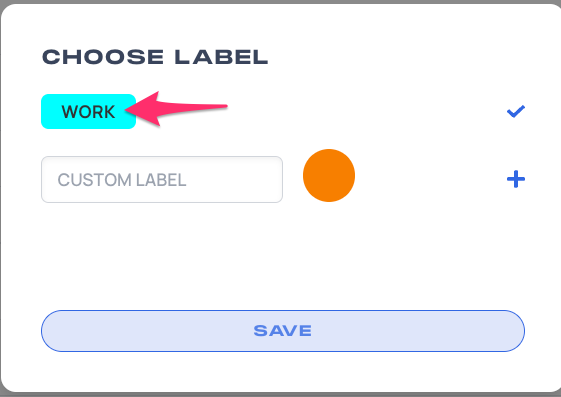The width and height of the screenshot is (561, 397).
Task: Uncheck the selected WORK label tick
Action: coord(516,111)
